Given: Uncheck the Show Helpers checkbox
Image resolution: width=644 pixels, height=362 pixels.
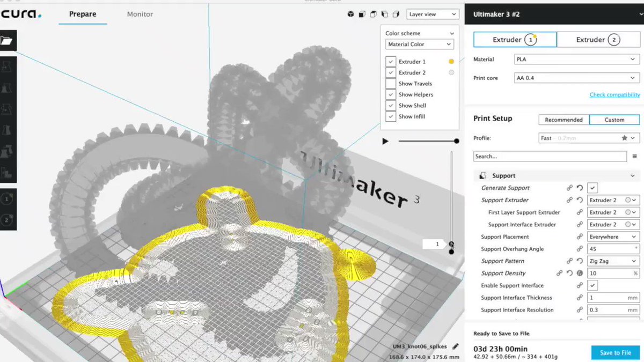Looking at the screenshot, I should pos(391,94).
